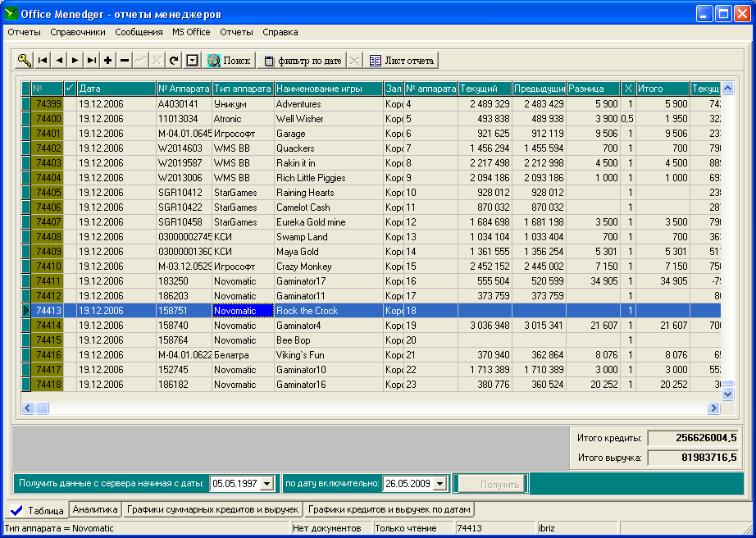Viewport: 756px width, 538px height.
Task: Click the Поиск search button
Action: point(229,60)
